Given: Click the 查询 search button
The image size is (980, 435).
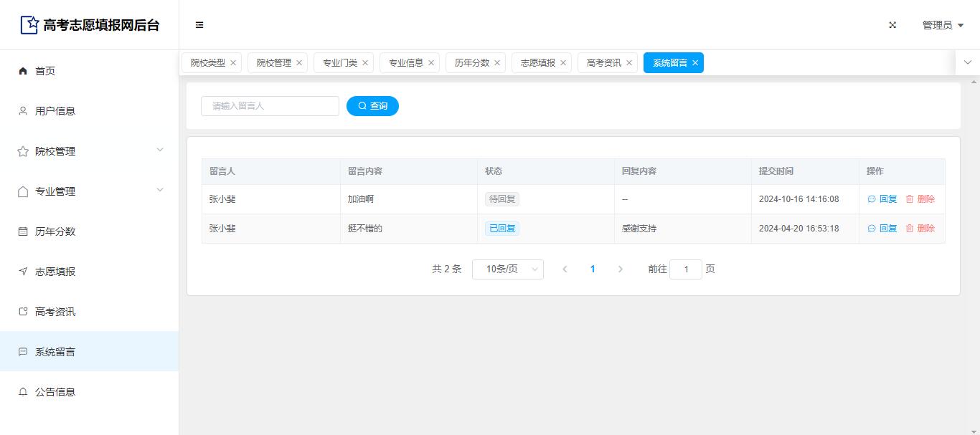Looking at the screenshot, I should 372,106.
